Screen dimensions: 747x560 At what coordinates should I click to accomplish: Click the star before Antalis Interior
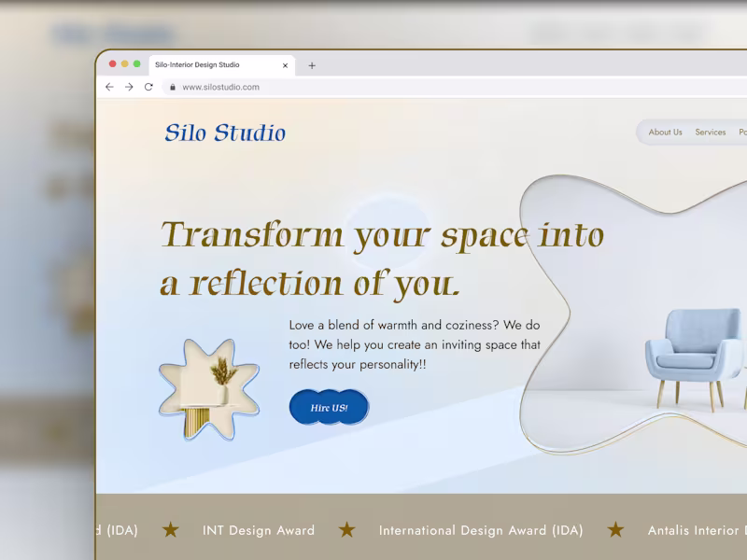tap(615, 529)
